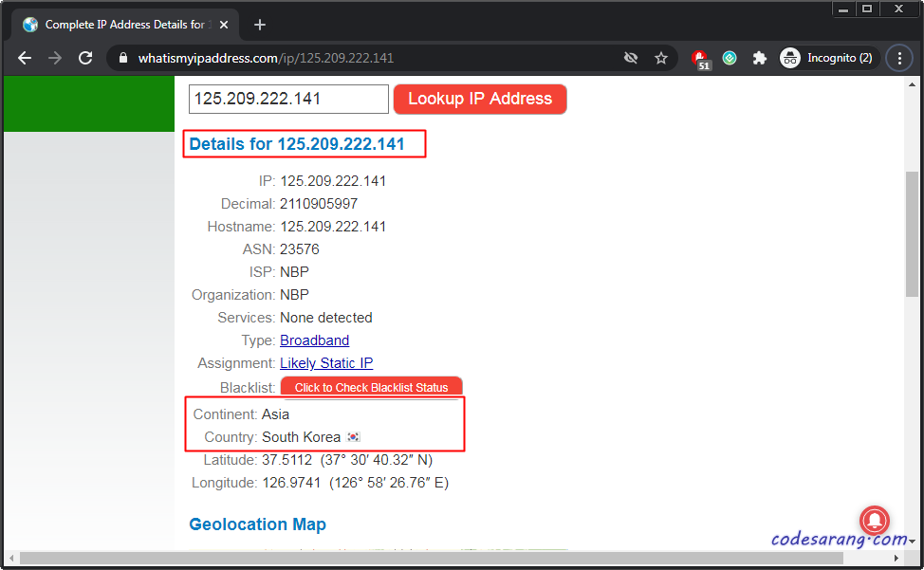
Task: Click the scroll up arrow
Action: coord(913,84)
